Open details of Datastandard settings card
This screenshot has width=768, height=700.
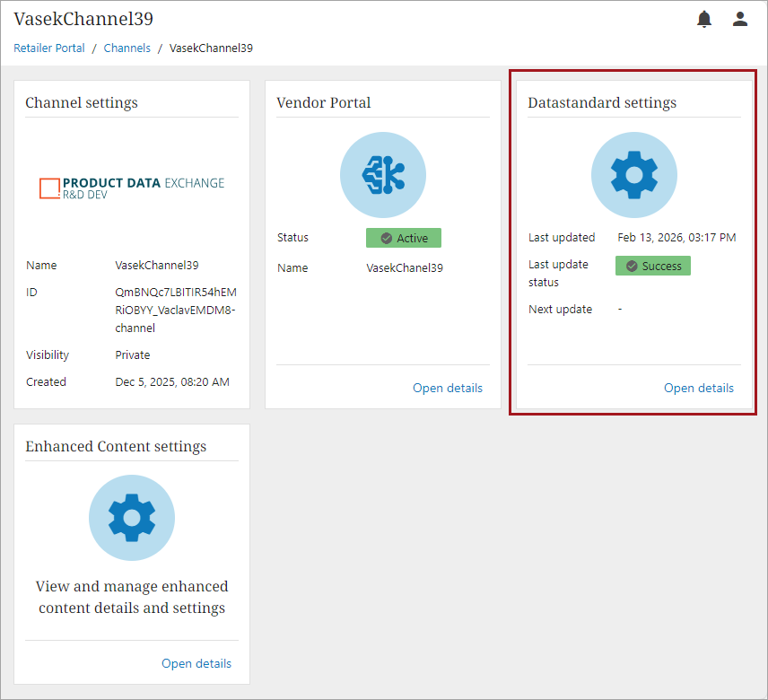pyautogui.click(x=698, y=389)
